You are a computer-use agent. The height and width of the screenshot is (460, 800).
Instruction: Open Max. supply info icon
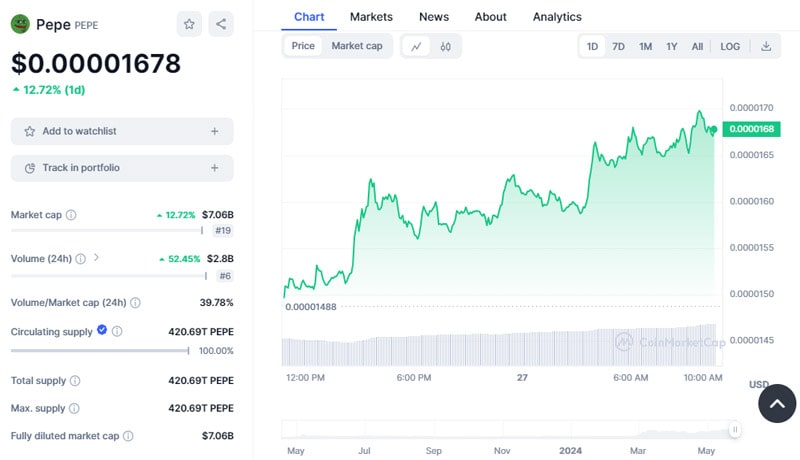point(74,408)
